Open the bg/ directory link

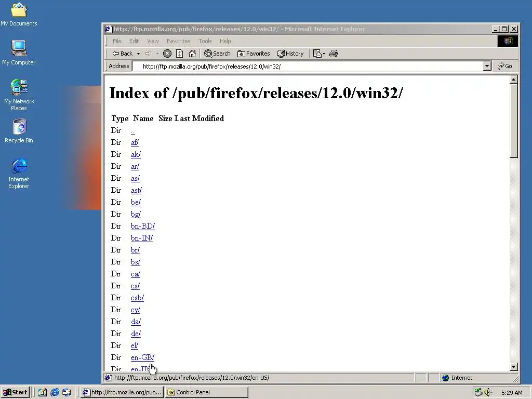pyautogui.click(x=136, y=214)
